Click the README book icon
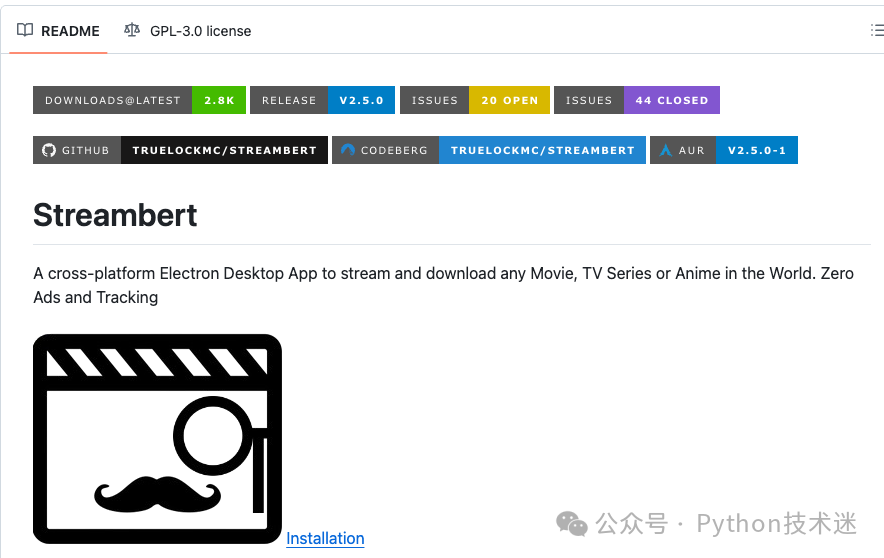Screen dimensions: 884x558 click(25, 30)
